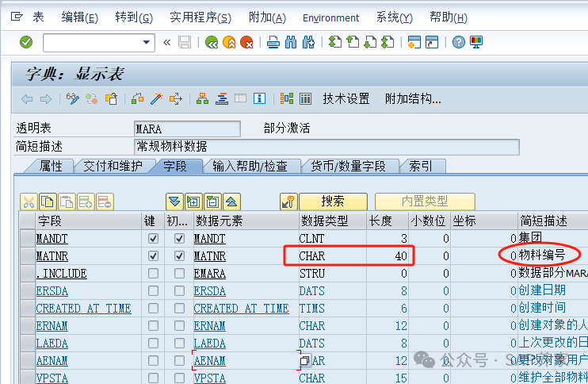Open the ERSDA data element link
Viewport: 588px width, 384px height.
pyautogui.click(x=209, y=291)
